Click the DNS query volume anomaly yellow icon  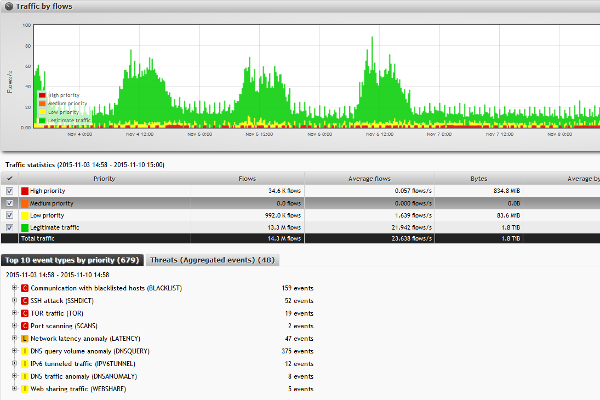tap(25, 351)
